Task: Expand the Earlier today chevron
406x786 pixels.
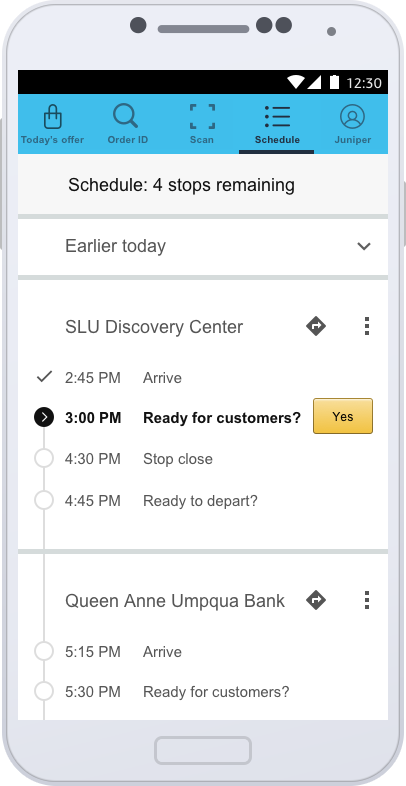Action: 364,246
